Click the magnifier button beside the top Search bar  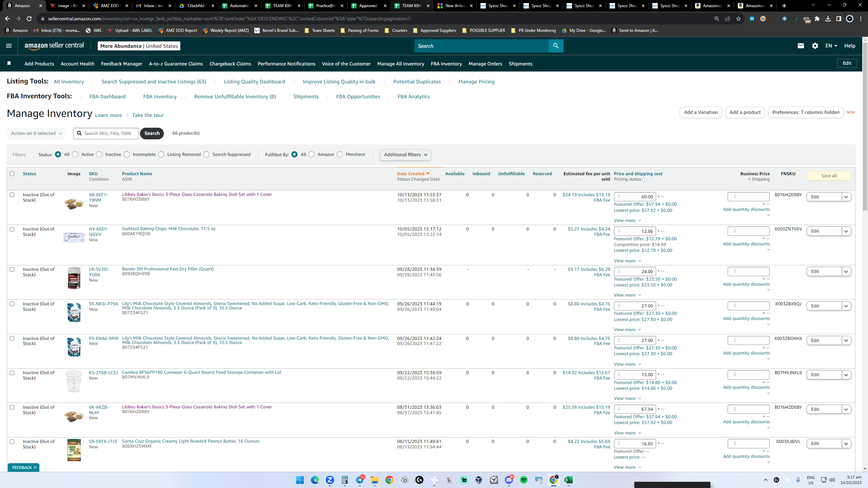tap(556, 46)
